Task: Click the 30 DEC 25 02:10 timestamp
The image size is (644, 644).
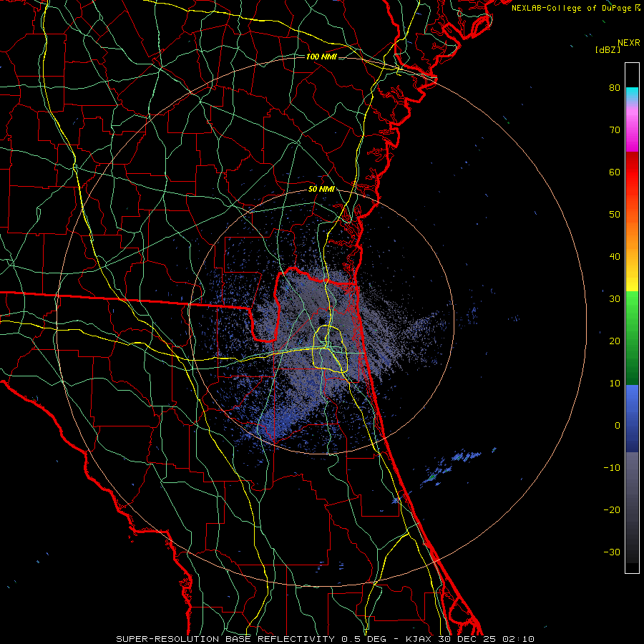Action: (486, 639)
